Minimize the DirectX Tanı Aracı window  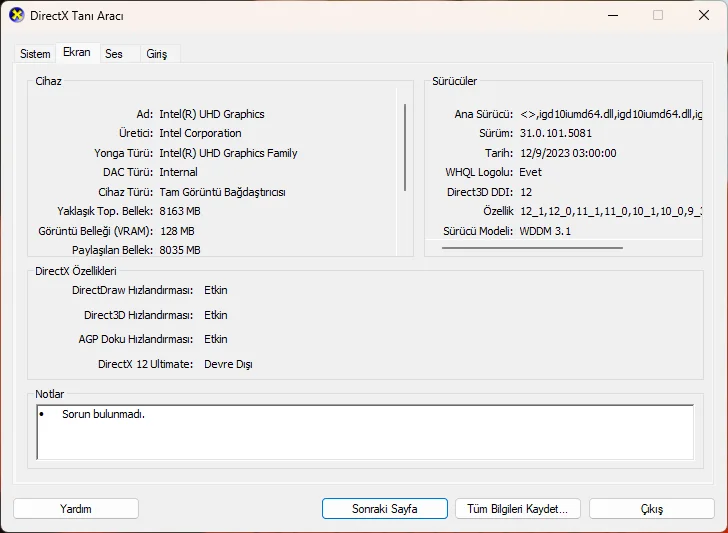(x=613, y=15)
